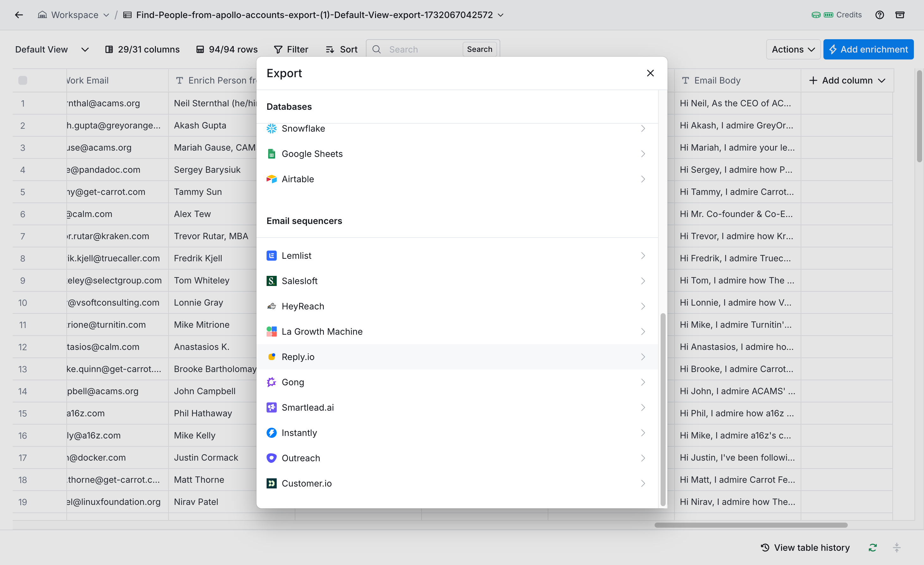Viewport: 924px width, 565px height.
Task: Click the back arrow icon
Action: (19, 15)
